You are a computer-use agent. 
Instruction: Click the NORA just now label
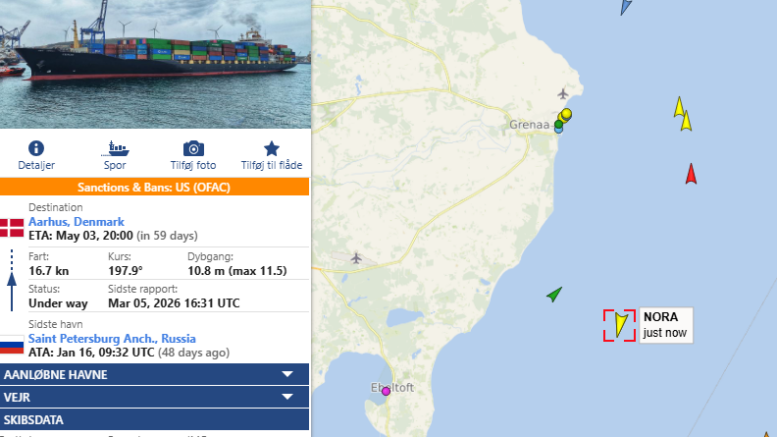pyautogui.click(x=666, y=325)
